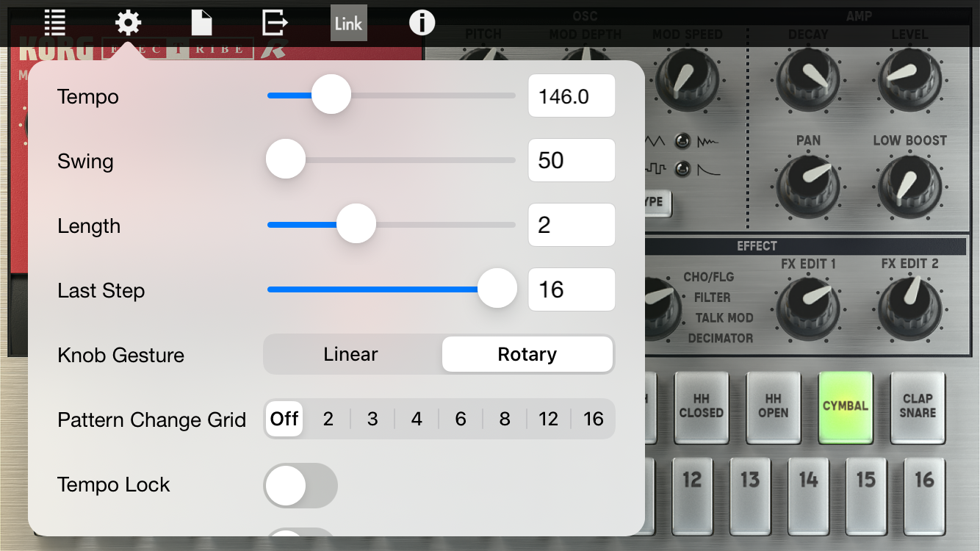The width and height of the screenshot is (980, 551).
Task: Select the LEVEL knob
Action: [x=909, y=79]
